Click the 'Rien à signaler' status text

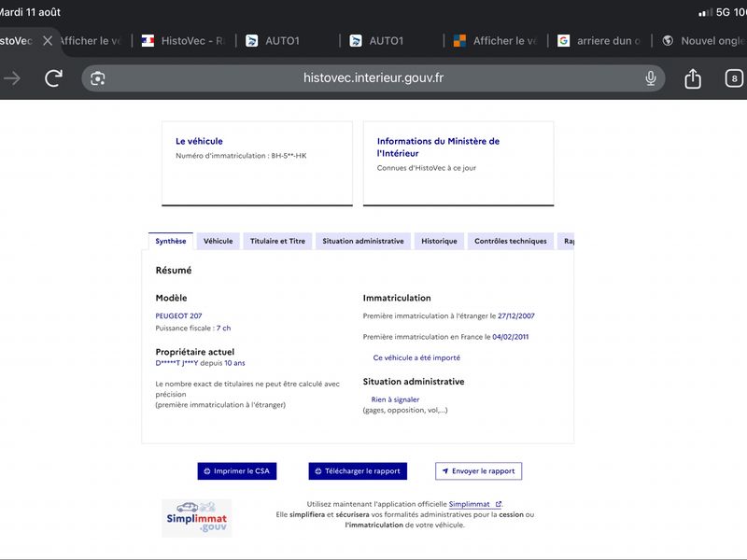[x=395, y=399]
